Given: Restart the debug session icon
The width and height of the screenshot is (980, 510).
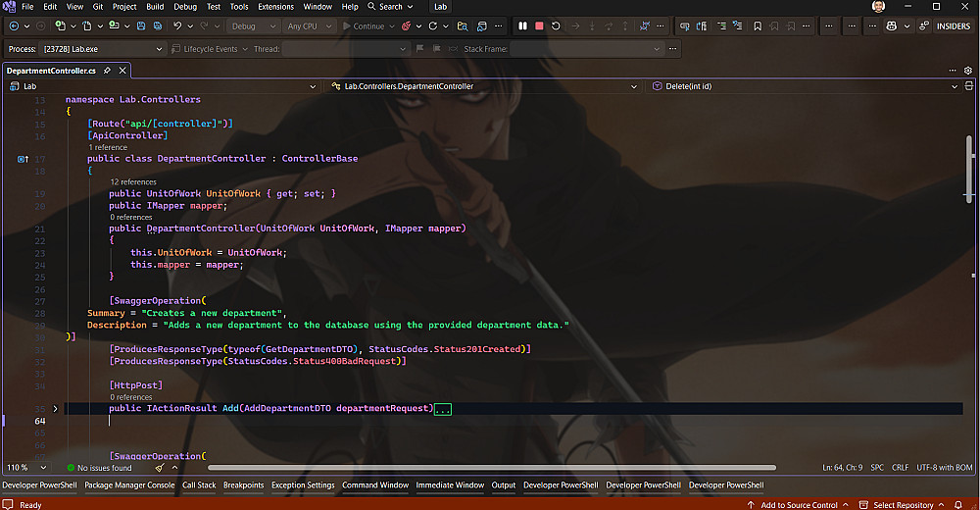Looking at the screenshot, I should click(x=556, y=25).
